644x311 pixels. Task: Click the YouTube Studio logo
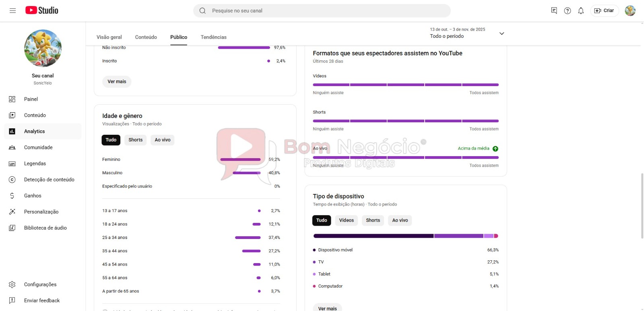pyautogui.click(x=42, y=10)
